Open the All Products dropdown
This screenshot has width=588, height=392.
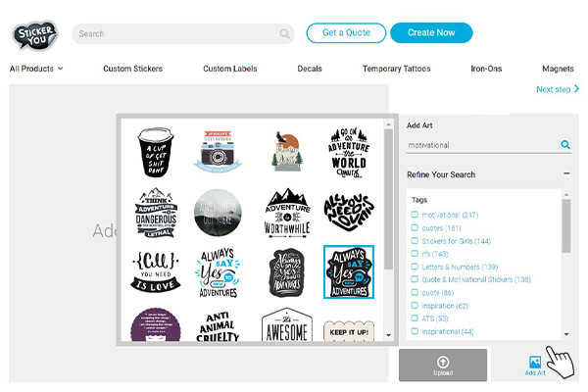click(x=36, y=69)
